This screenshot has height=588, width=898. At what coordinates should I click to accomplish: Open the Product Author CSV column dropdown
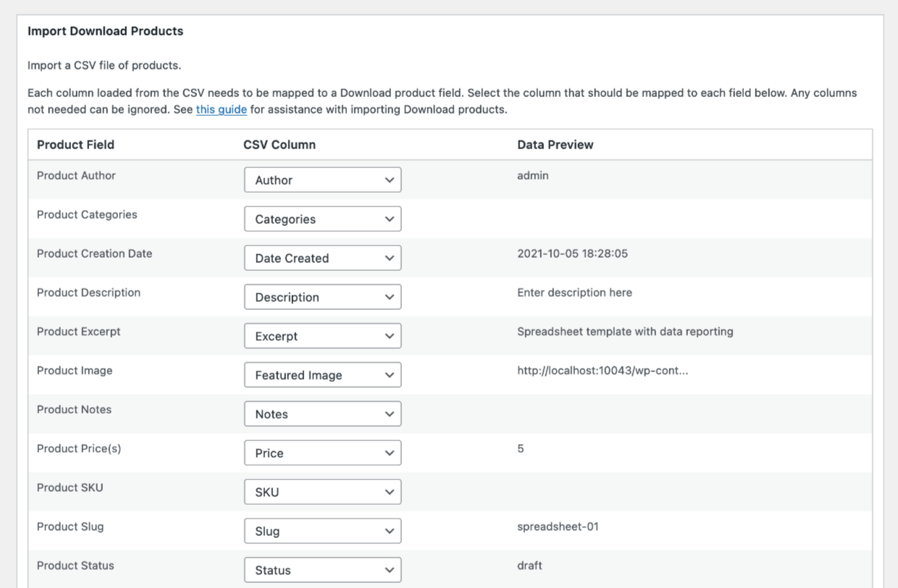pos(322,180)
